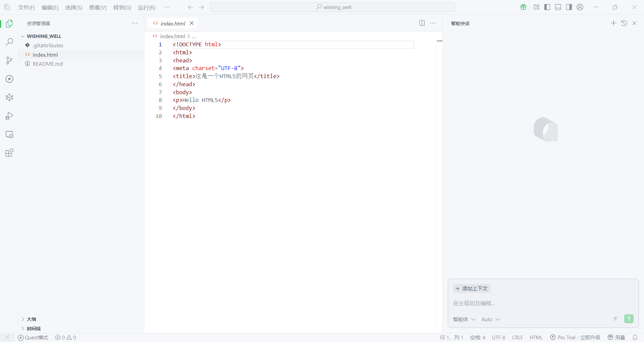Send the chat message with green arrow

pos(629,319)
